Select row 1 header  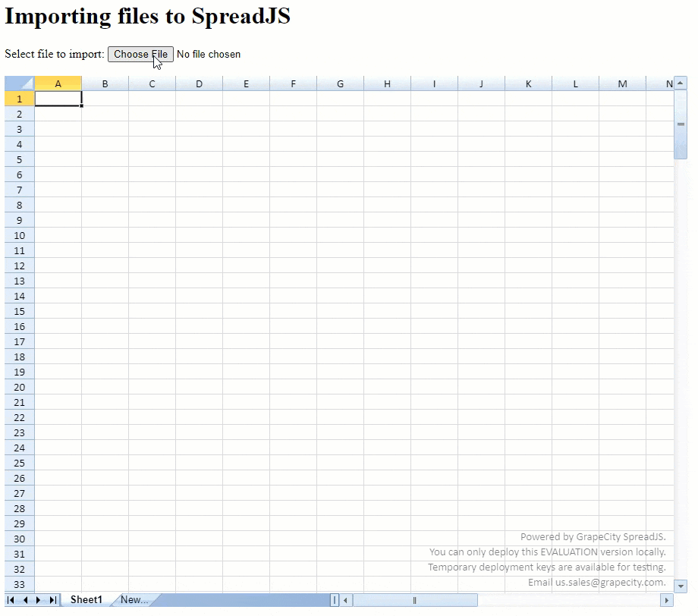coord(20,99)
